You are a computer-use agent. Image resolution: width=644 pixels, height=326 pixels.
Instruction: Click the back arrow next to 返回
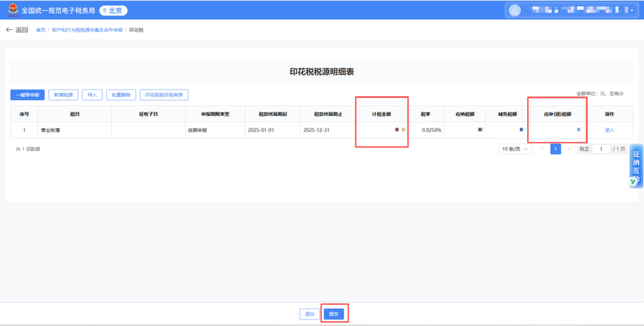(9, 30)
